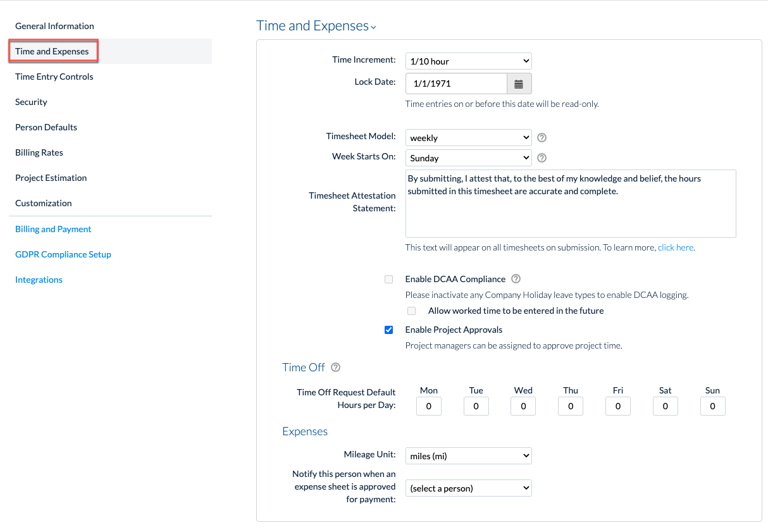768x532 pixels.
Task: Uncheck Enable Project Approvals
Action: [x=389, y=330]
